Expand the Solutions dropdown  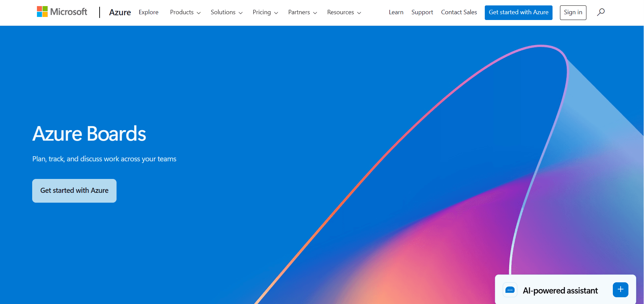pos(227,12)
